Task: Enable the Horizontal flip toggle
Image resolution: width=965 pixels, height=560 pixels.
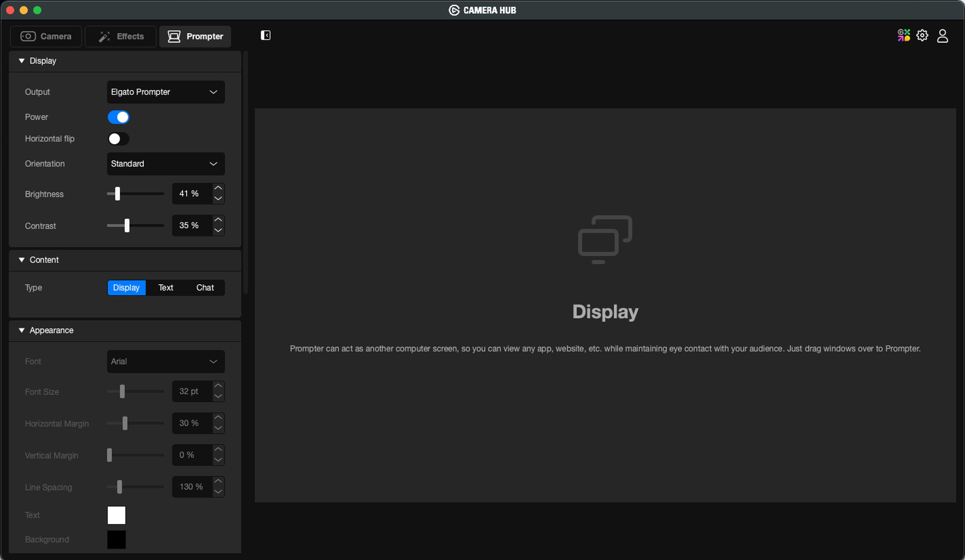Action: pos(118,139)
